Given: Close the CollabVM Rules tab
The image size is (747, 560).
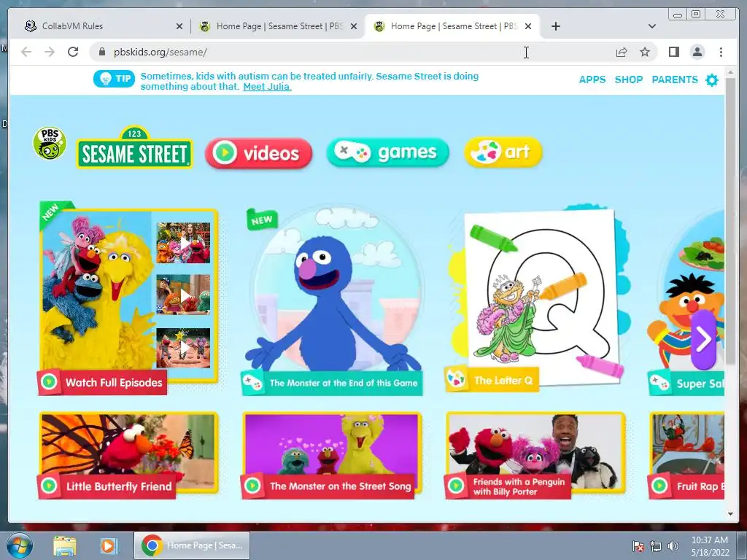Looking at the screenshot, I should pyautogui.click(x=179, y=26).
